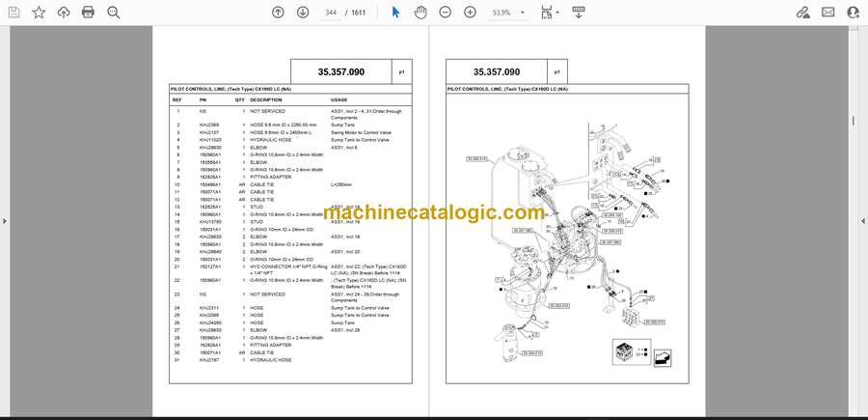
Task: Click the vertical scrollbar thumb
Action: coord(853,121)
